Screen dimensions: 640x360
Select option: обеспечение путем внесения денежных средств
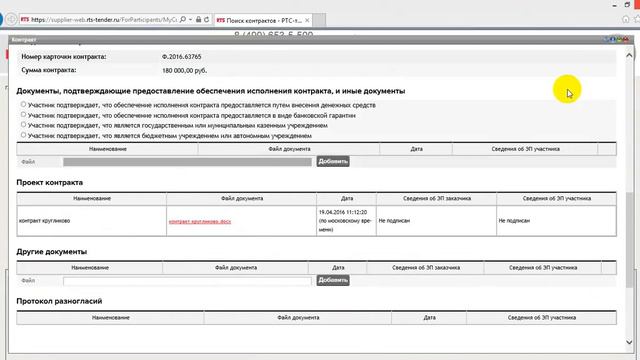coord(23,104)
